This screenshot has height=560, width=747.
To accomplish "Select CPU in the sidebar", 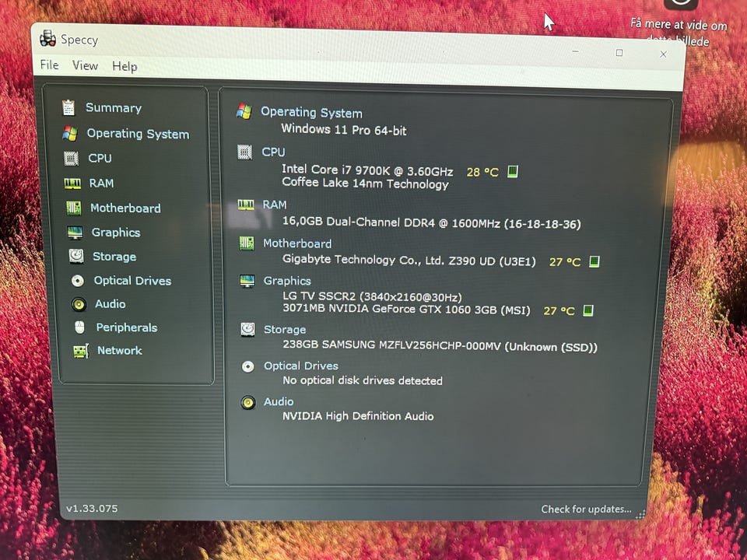I will coord(100,158).
